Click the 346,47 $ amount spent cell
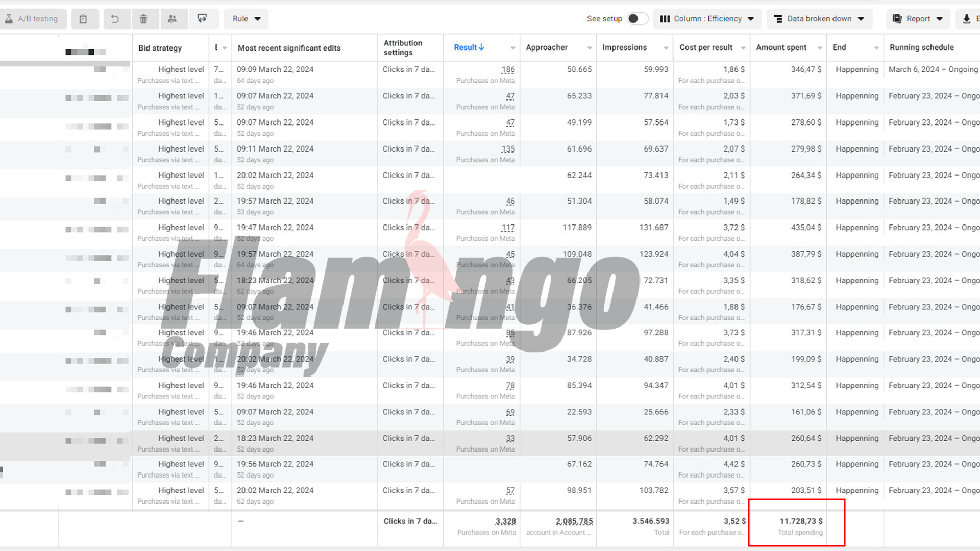This screenshot has width=980, height=551. [x=806, y=70]
